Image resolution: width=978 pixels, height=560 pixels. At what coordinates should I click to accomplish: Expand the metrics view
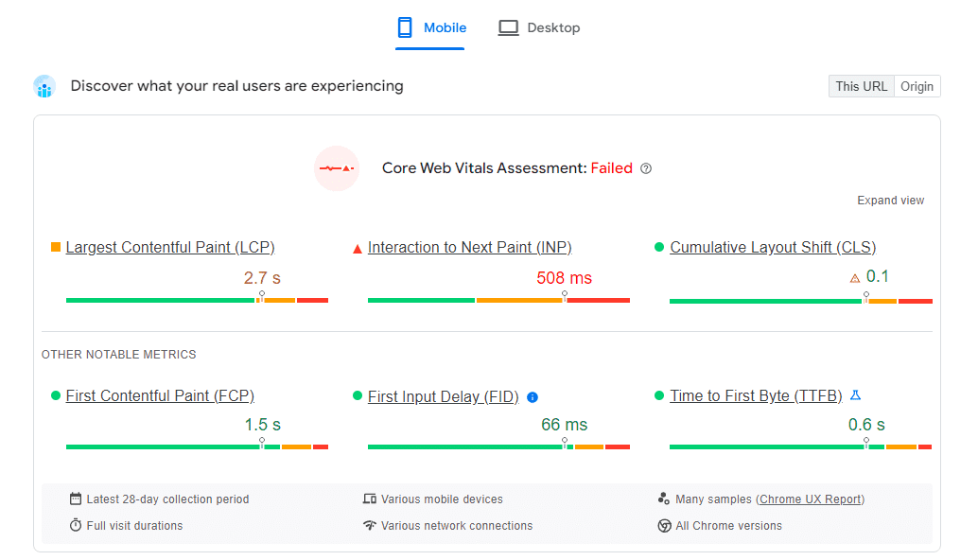pos(890,201)
